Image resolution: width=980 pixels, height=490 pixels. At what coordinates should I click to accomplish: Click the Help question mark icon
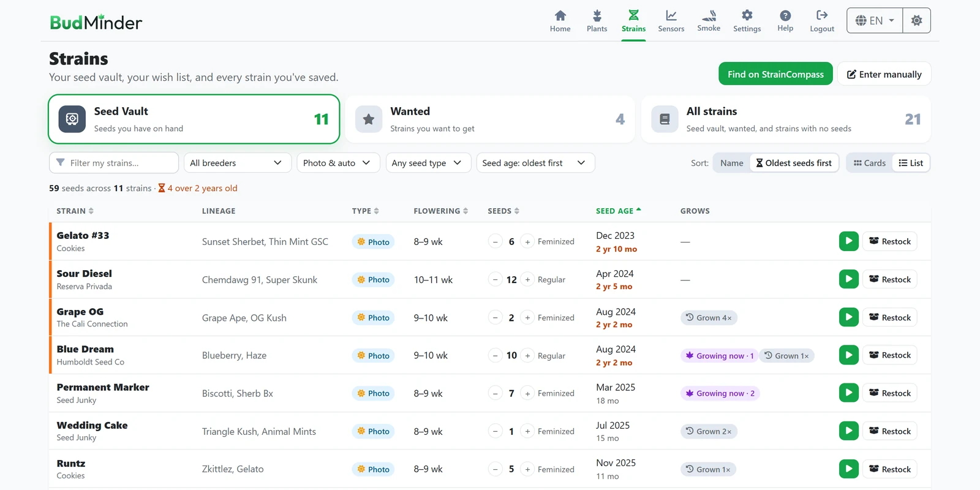pos(785,16)
